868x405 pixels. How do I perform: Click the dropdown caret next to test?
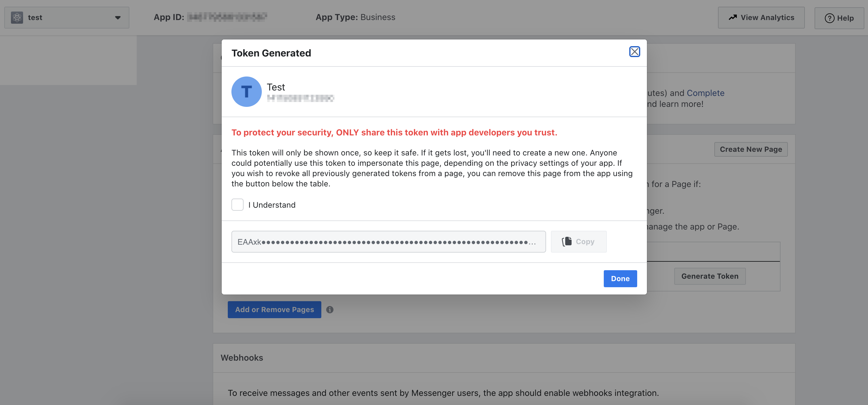coord(118,18)
